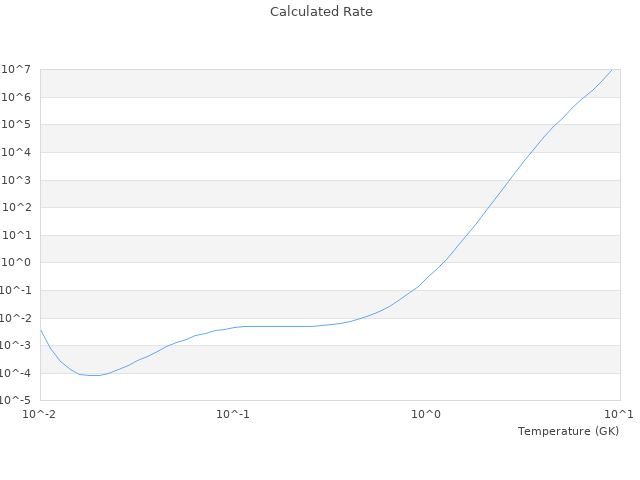Select the 10^1 x-axis tick label

[618, 414]
